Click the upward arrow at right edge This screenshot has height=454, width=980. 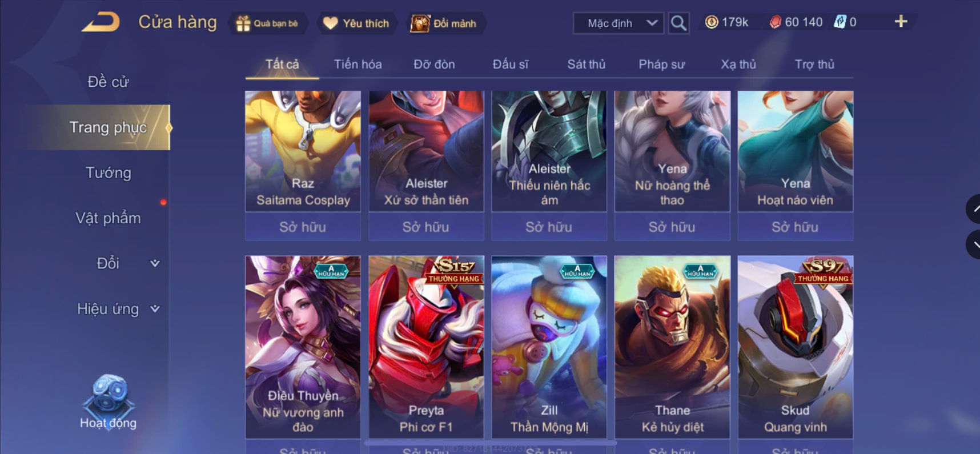pyautogui.click(x=974, y=209)
